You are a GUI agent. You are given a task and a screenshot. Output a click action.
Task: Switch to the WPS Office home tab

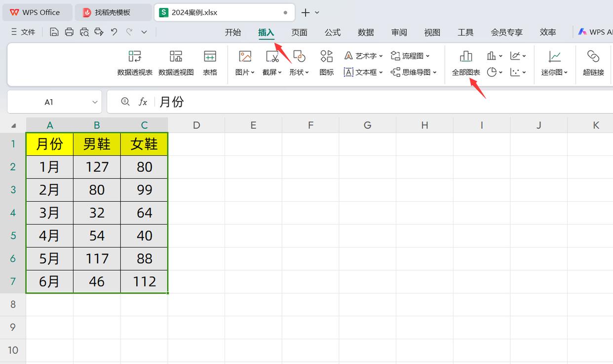pos(37,12)
